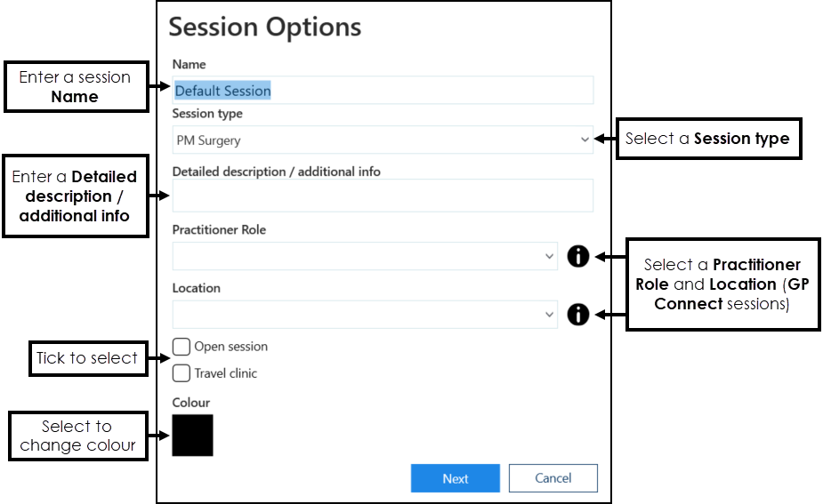Enable the Travel clinic checkbox
The image size is (823, 504).
coord(182,373)
